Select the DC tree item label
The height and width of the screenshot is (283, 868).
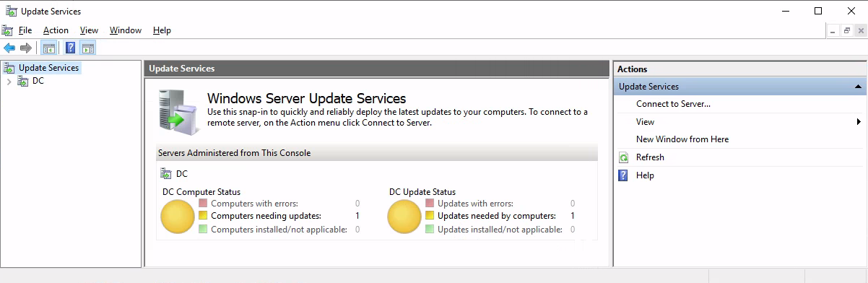click(x=38, y=82)
